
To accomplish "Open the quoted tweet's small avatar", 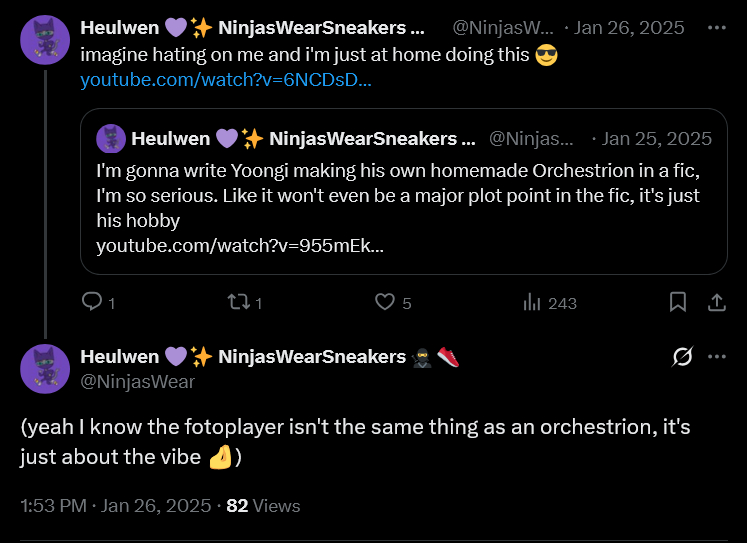I will click(111, 138).
